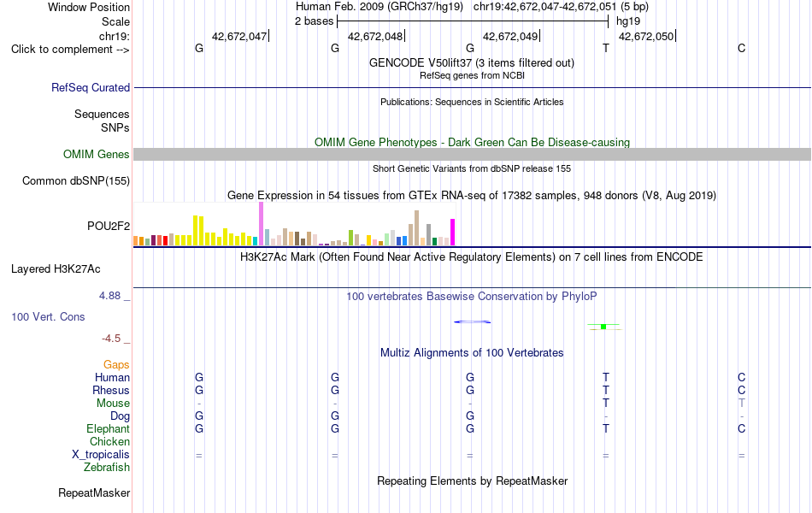Click the SNPs track label
Screen dimensions: 812x513
[x=115, y=127]
